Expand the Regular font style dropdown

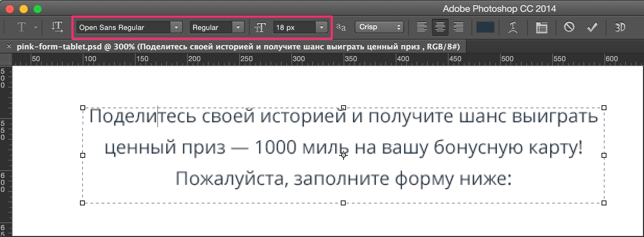point(238,27)
